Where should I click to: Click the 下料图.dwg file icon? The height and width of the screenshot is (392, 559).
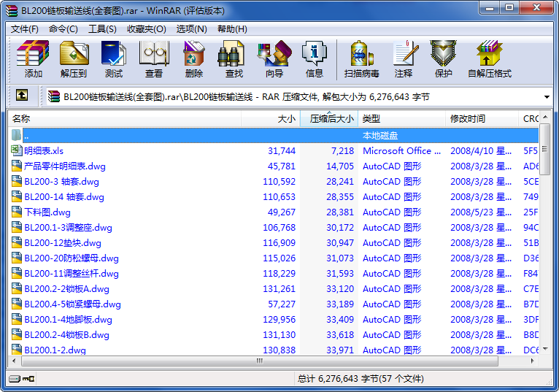point(16,212)
